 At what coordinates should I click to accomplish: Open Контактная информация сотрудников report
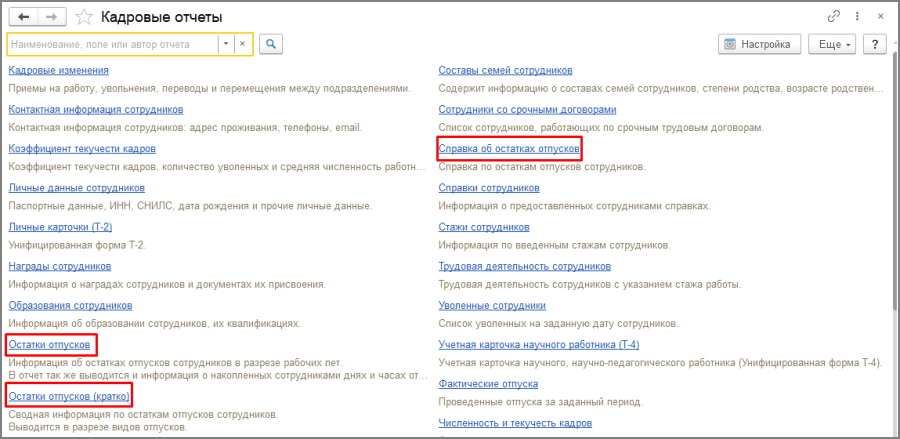click(96, 110)
